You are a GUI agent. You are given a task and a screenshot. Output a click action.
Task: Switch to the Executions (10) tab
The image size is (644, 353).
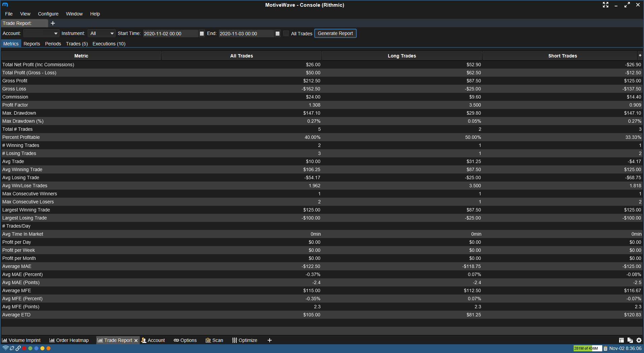pos(109,44)
